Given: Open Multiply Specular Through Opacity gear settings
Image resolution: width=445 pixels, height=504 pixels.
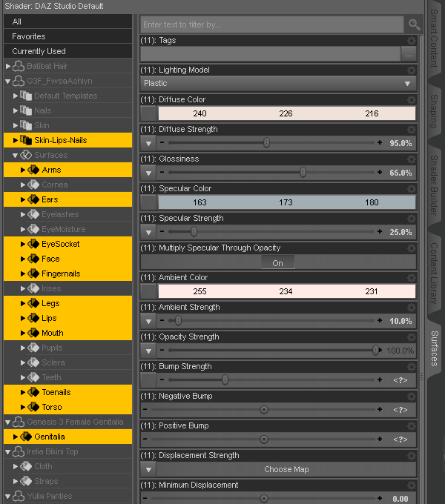Looking at the screenshot, I should pyautogui.click(x=411, y=248).
